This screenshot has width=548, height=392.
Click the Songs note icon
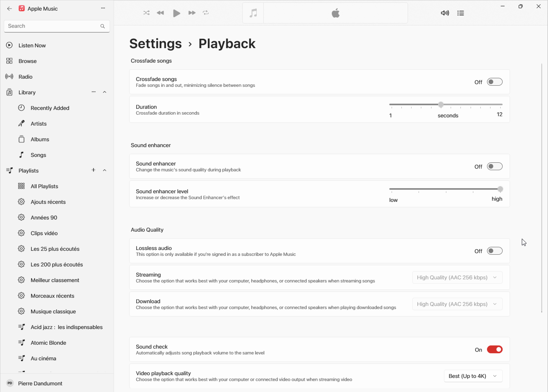coord(22,155)
